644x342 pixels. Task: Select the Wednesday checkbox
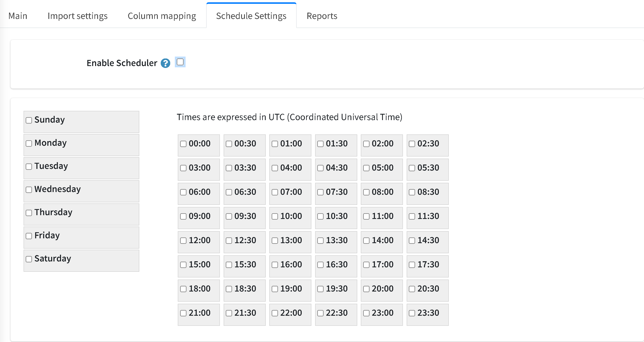coord(29,190)
